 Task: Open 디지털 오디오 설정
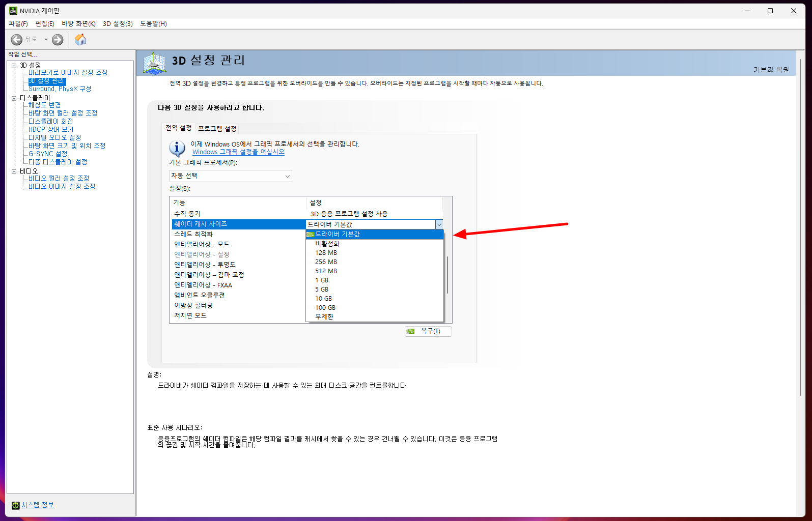(54, 138)
